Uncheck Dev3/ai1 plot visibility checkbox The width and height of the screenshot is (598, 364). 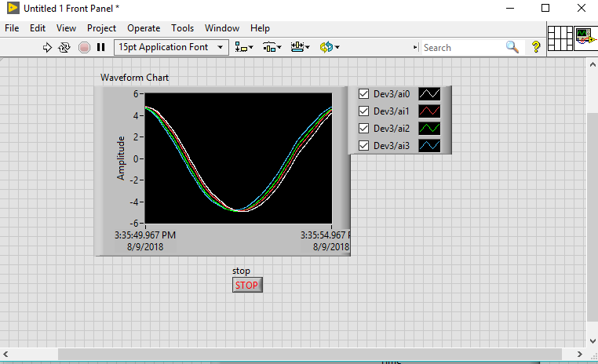(x=364, y=111)
